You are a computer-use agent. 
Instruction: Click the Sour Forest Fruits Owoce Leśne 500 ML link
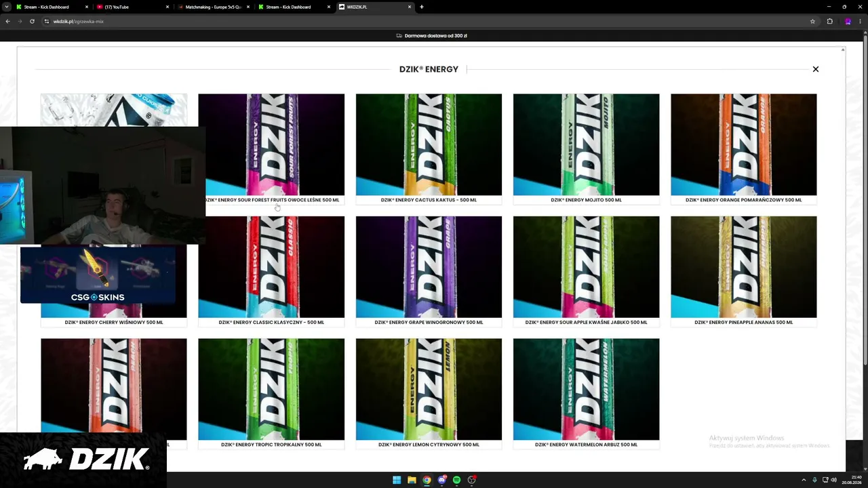click(x=273, y=200)
